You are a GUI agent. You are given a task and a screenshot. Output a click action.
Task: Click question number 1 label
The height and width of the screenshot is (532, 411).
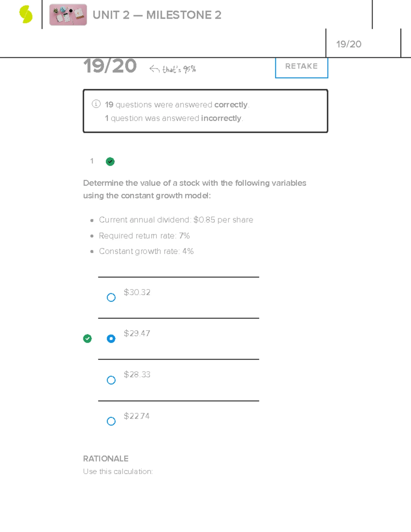pos(92,161)
